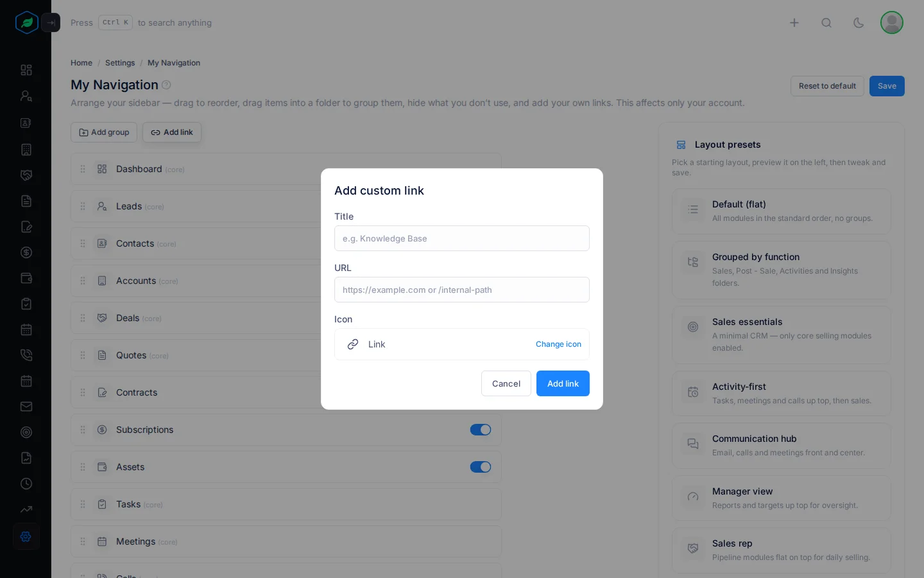924x578 pixels.
Task: Open the sidebar envelope email icon
Action: coord(26,407)
